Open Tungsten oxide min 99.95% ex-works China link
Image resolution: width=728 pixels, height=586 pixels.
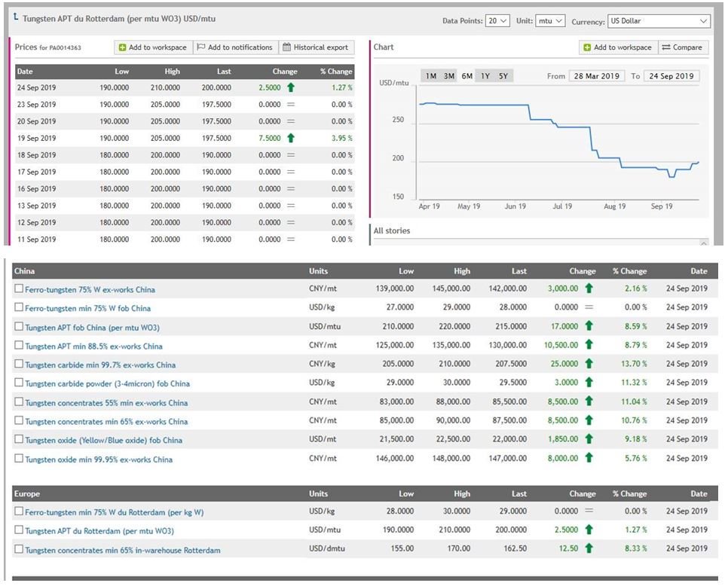(99, 459)
